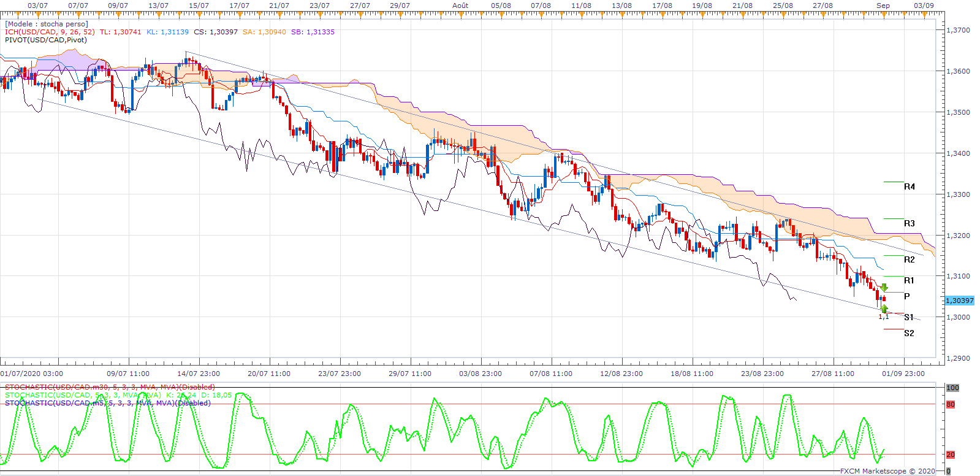980x476 pixels.
Task: Select the red 80 stochastic level tag
Action: click(951, 404)
